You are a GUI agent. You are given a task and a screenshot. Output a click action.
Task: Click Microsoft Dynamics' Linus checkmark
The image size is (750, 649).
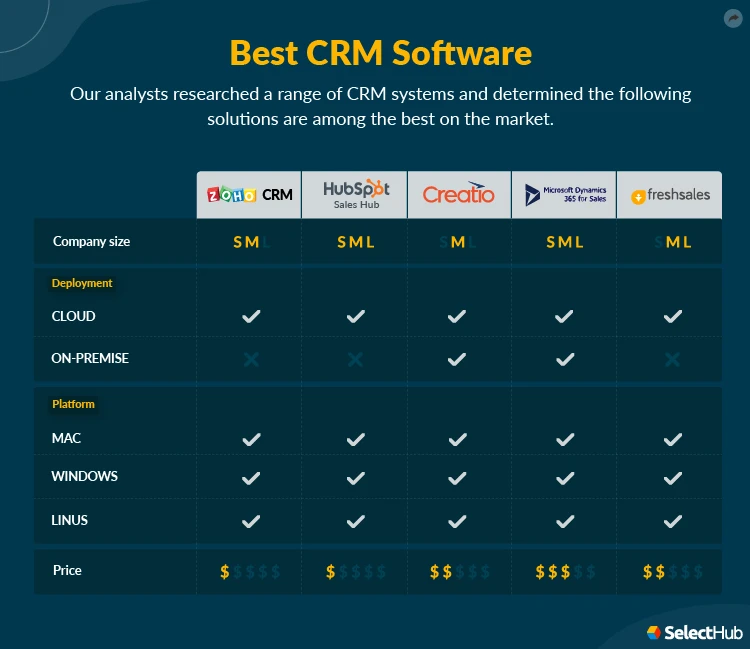pos(565,521)
